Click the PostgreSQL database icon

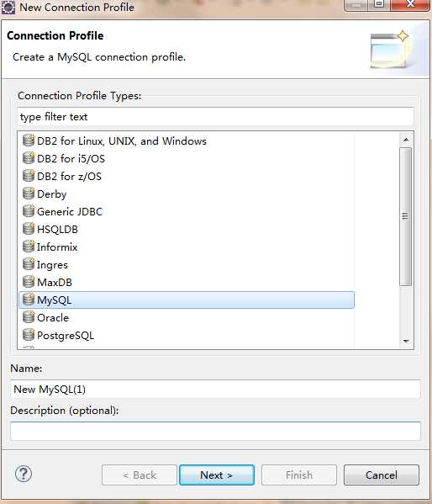click(29, 335)
